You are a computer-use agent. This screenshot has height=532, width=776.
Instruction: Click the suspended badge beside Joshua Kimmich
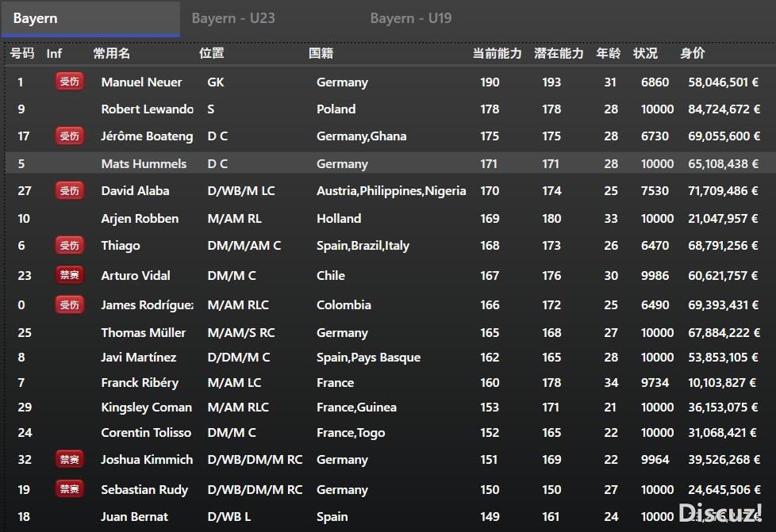coord(69,459)
